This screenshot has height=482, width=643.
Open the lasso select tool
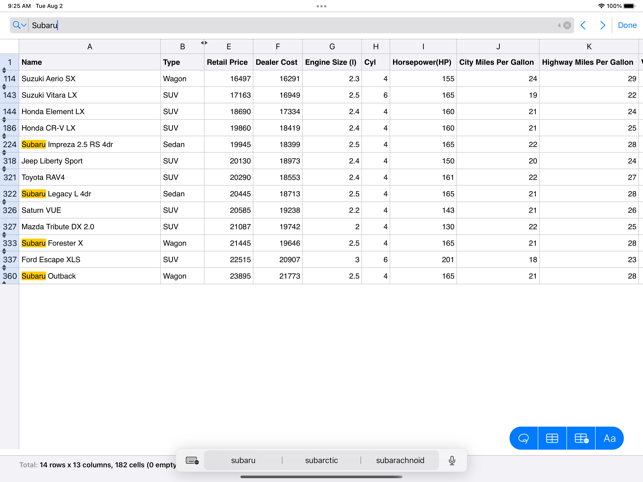click(x=524, y=438)
